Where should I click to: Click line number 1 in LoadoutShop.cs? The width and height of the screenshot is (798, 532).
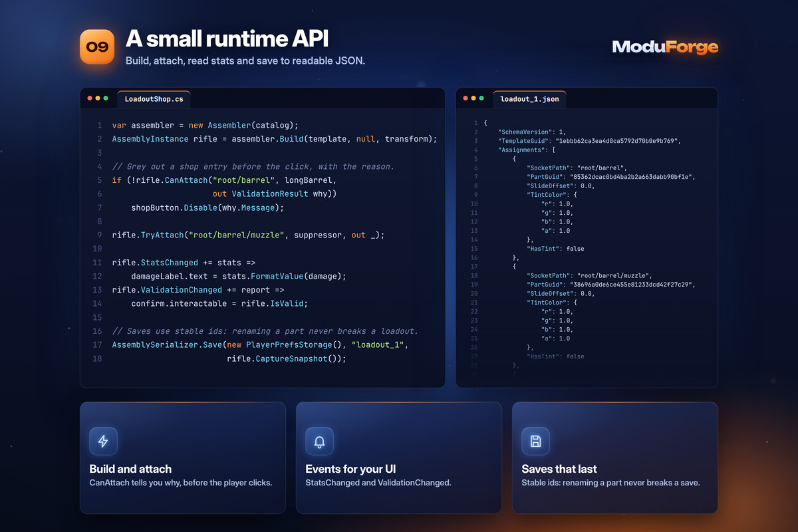click(x=99, y=125)
